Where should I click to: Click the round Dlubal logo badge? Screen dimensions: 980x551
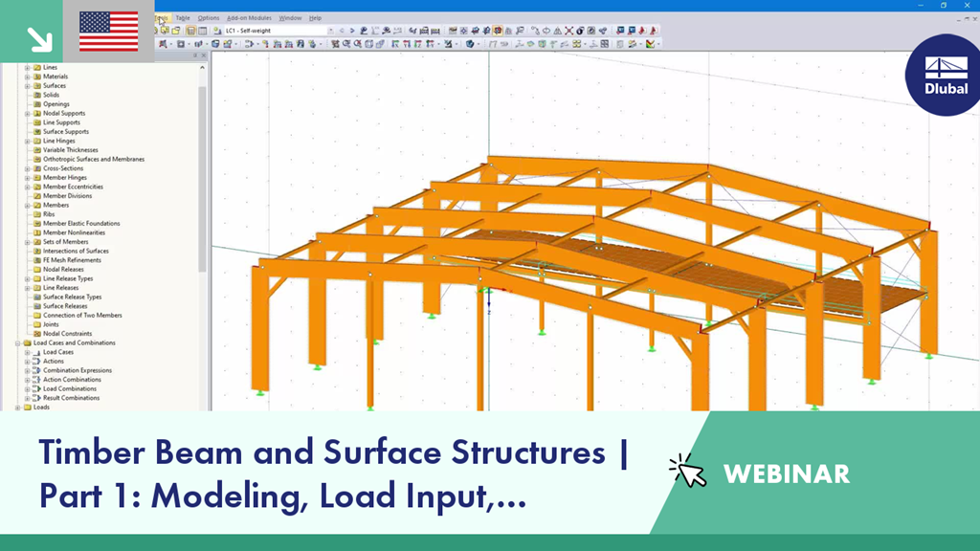point(945,76)
